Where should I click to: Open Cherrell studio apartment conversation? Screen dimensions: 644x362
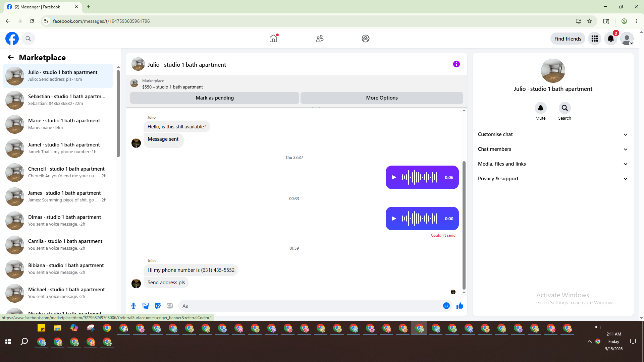point(58,172)
